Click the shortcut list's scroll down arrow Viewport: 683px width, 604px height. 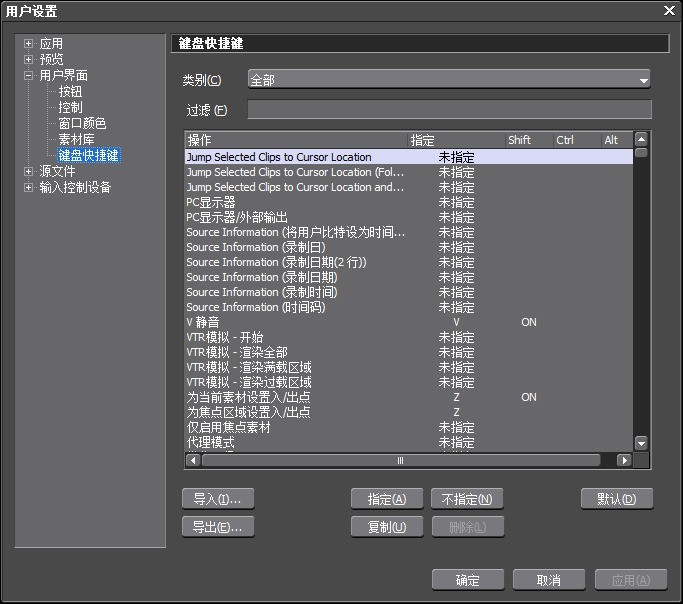pyautogui.click(x=641, y=443)
